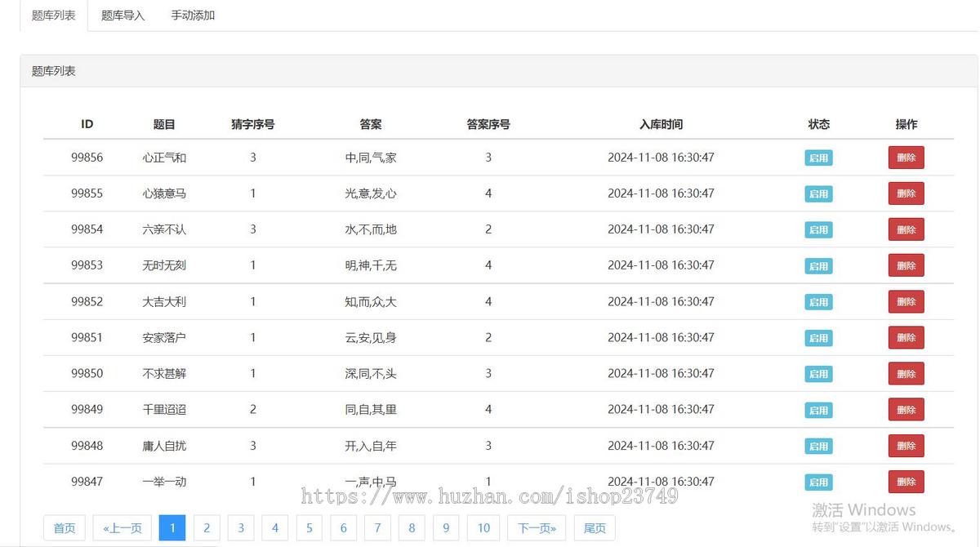Select the answer cell 开,入,自,年
This screenshot has height=547, width=980.
pyautogui.click(x=371, y=446)
